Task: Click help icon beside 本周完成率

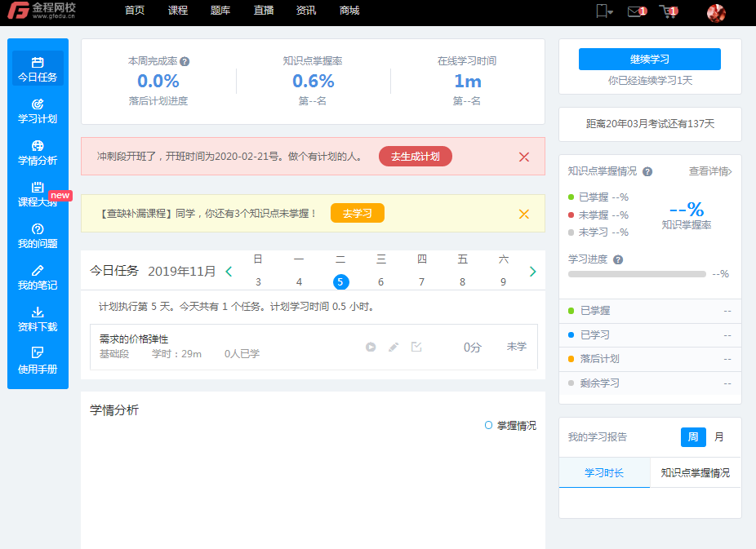Action: coord(185,61)
